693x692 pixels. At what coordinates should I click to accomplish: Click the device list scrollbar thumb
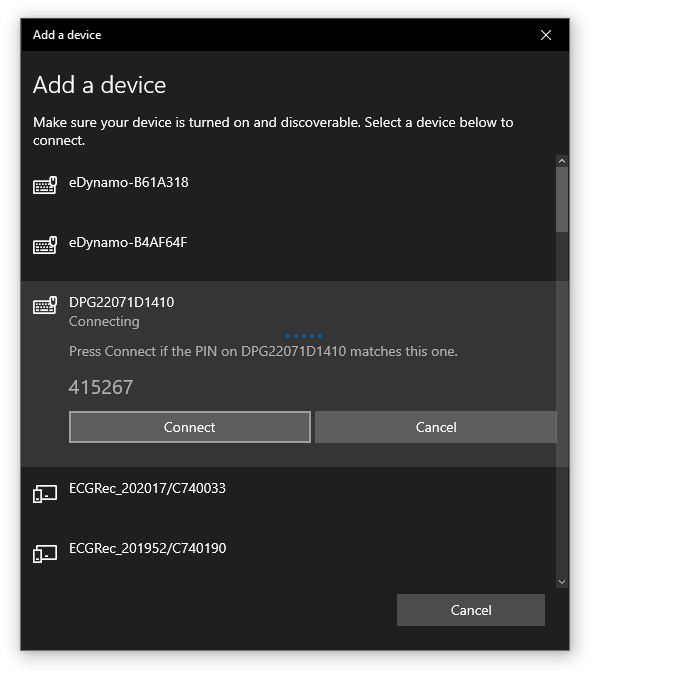(562, 200)
